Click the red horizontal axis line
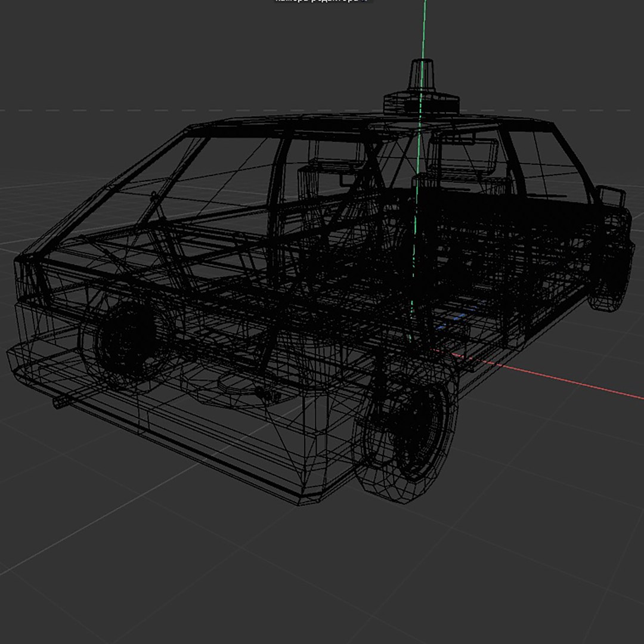Viewport: 644px width, 644px height. [538, 373]
